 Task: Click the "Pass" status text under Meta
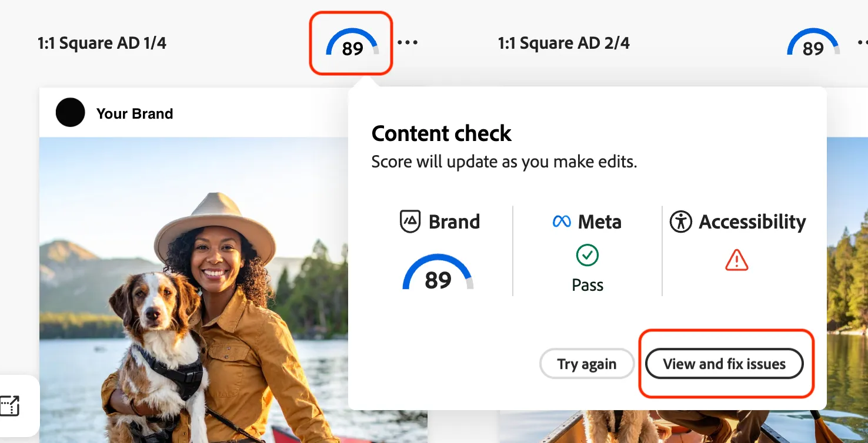[587, 285]
